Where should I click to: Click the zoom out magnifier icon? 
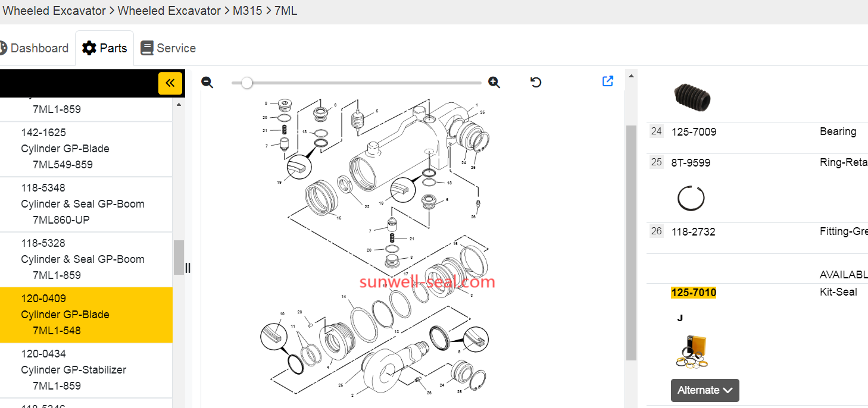click(x=207, y=83)
